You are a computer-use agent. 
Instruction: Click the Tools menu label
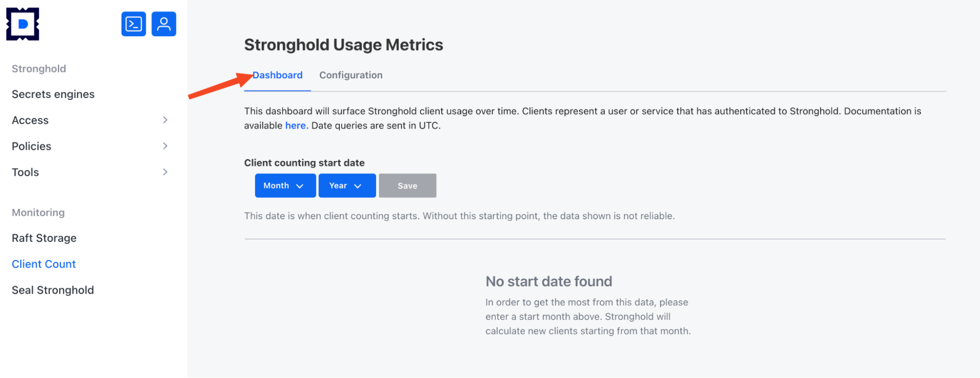tap(25, 172)
